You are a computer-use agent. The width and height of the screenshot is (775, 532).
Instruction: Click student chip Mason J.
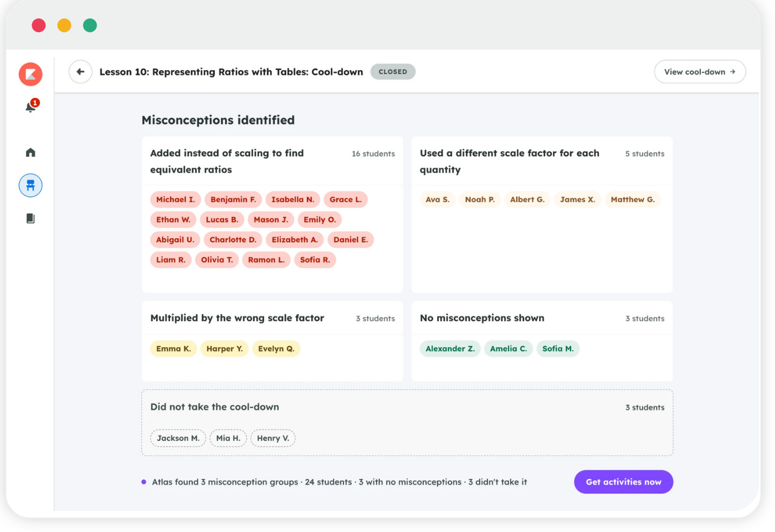tap(271, 219)
